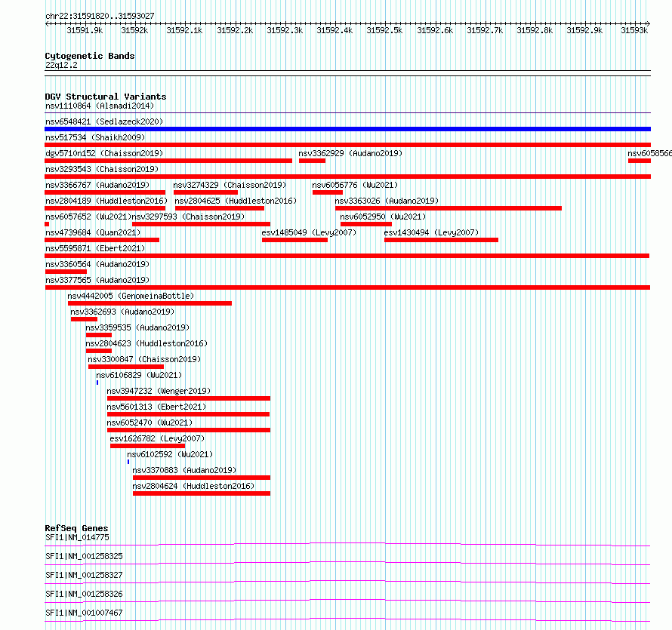The height and width of the screenshot is (630, 672).
Task: Open nsv2804189 (Huddleston2016) label
Action: 106,201
